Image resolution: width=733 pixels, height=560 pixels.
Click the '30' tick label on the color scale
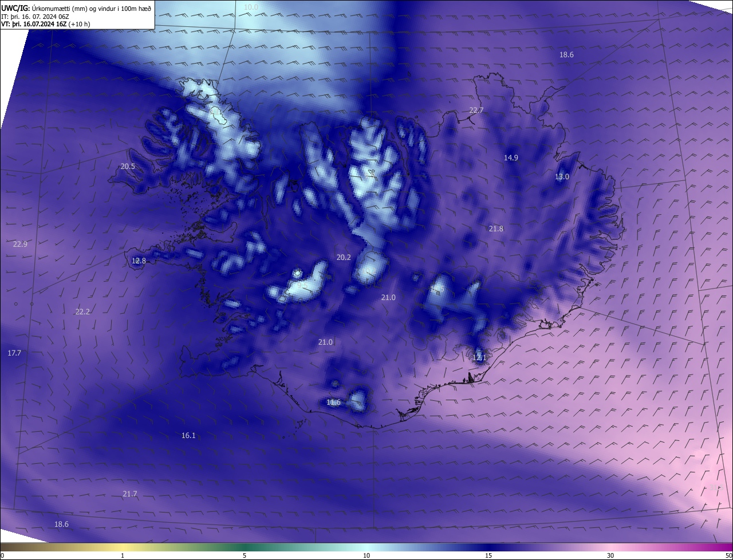click(610, 555)
